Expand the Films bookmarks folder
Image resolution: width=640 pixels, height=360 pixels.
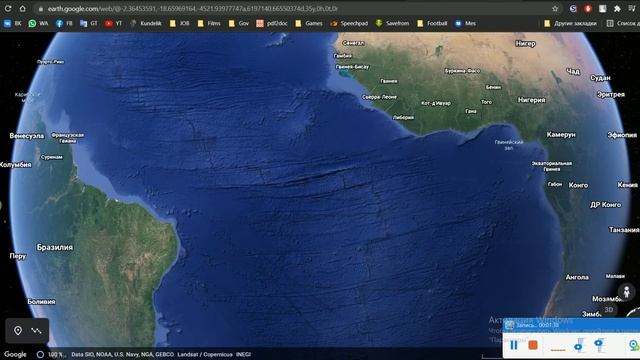[209, 24]
